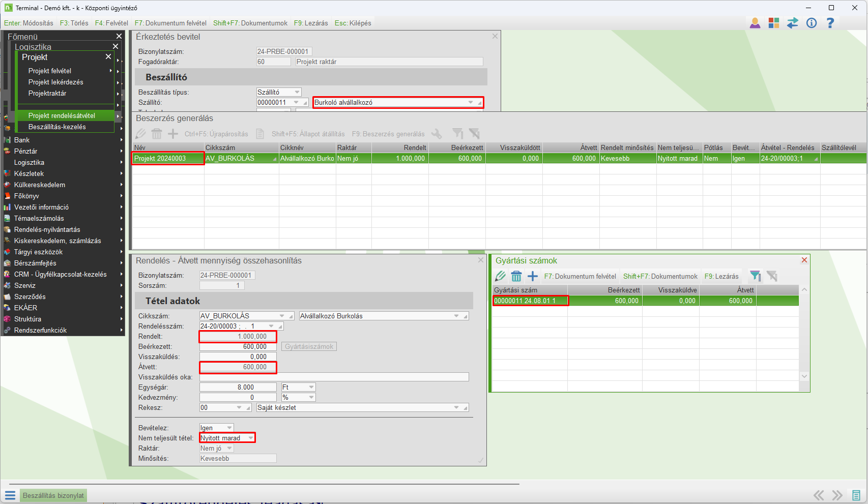Image resolution: width=868 pixels, height=504 pixels.
Task: Click the icon beside Pénztár in main menu
Action: pyautogui.click(x=7, y=151)
